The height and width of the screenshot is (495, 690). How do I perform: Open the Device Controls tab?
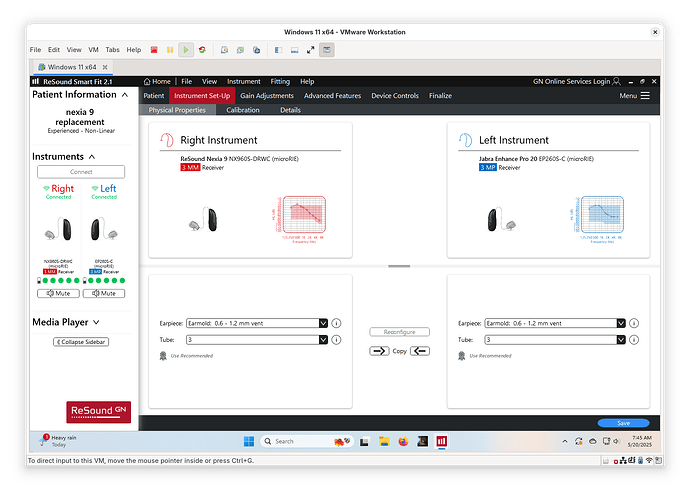(x=395, y=95)
